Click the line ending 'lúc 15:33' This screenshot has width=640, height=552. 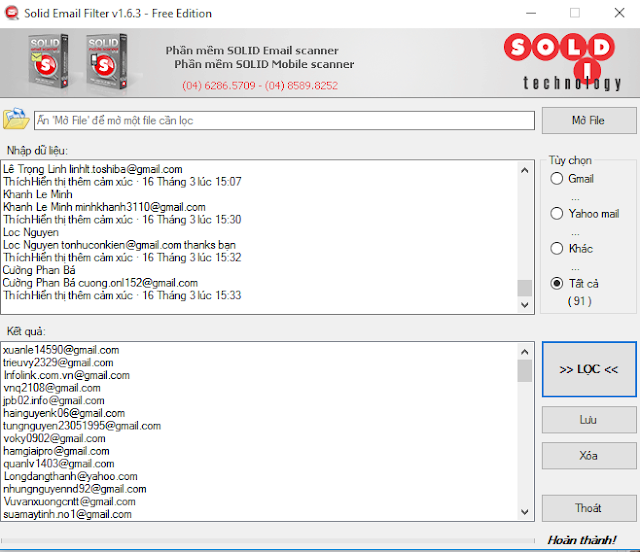point(122,296)
